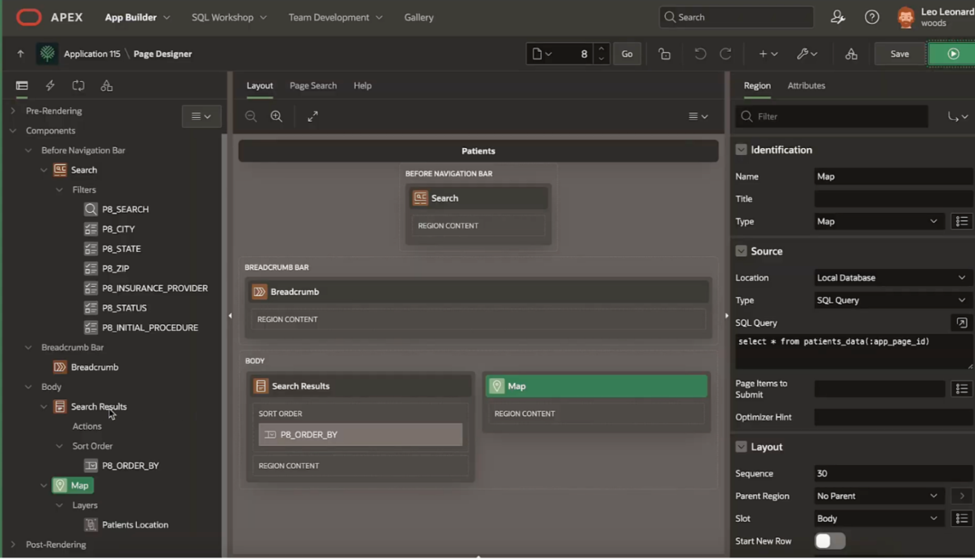Click the Undo icon in toolbar

(700, 54)
